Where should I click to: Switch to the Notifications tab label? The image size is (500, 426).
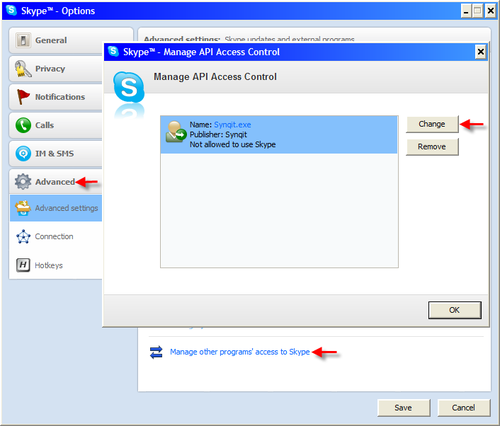[x=60, y=97]
